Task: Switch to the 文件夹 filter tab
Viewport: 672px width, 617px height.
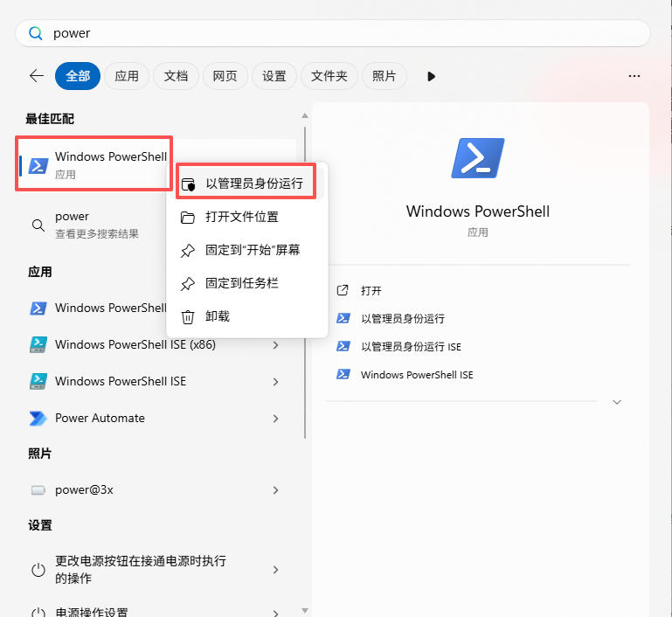Action: click(x=329, y=76)
